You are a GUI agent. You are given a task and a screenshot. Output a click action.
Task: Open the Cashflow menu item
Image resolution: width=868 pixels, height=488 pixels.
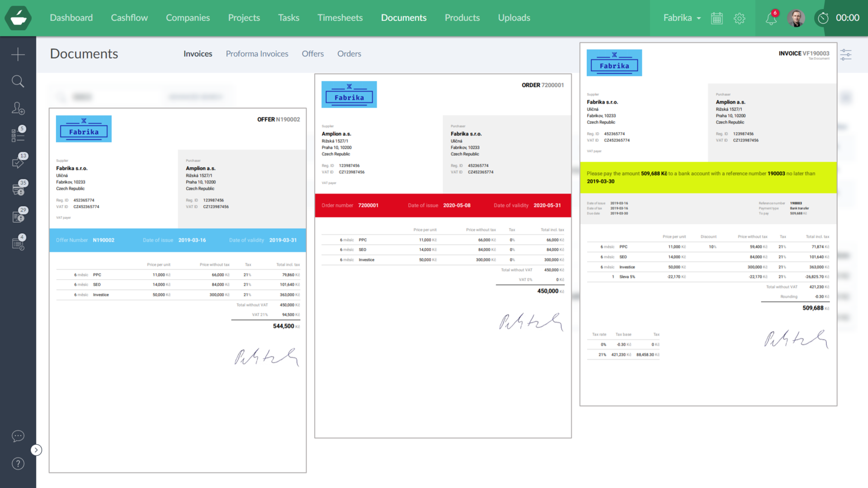click(129, 18)
